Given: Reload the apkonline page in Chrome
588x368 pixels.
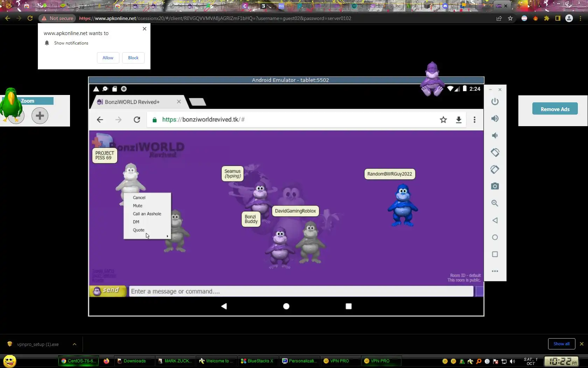Looking at the screenshot, I should point(30,18).
